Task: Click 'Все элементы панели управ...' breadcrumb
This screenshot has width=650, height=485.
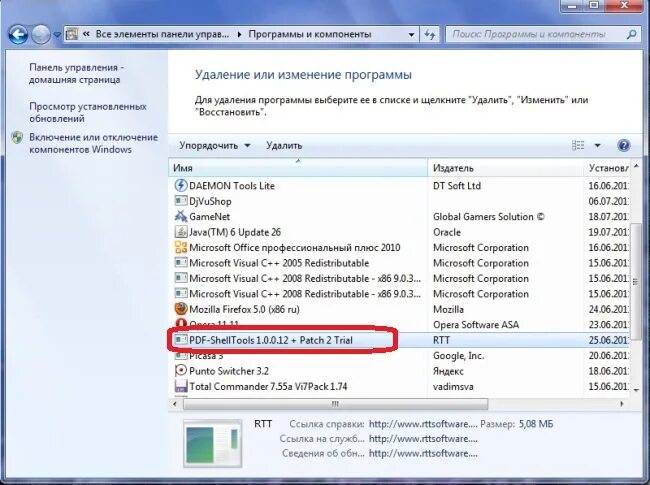Action: 162,34
